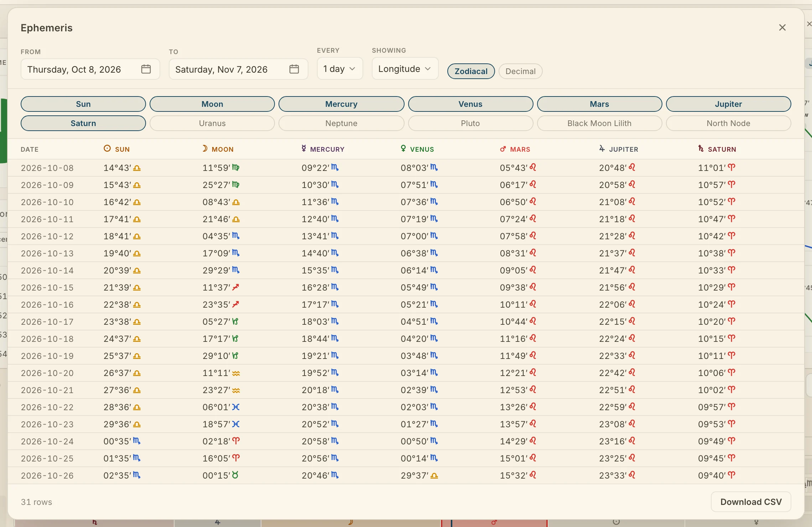The height and width of the screenshot is (527, 812).
Task: Switch to Decimal format
Action: pos(520,71)
